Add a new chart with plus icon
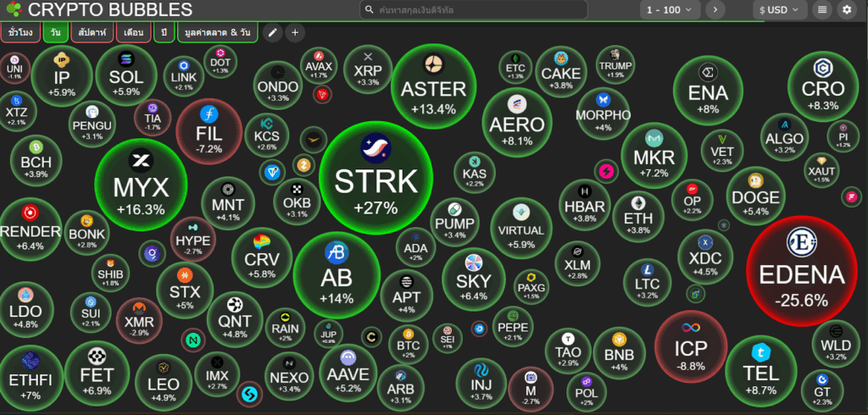This screenshot has width=868, height=415. pyautogui.click(x=294, y=32)
